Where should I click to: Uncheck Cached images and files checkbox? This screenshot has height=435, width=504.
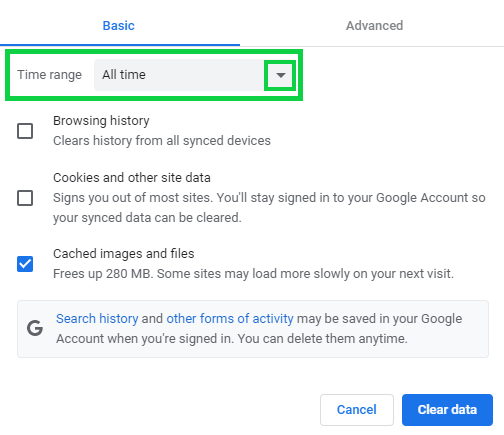coord(25,264)
